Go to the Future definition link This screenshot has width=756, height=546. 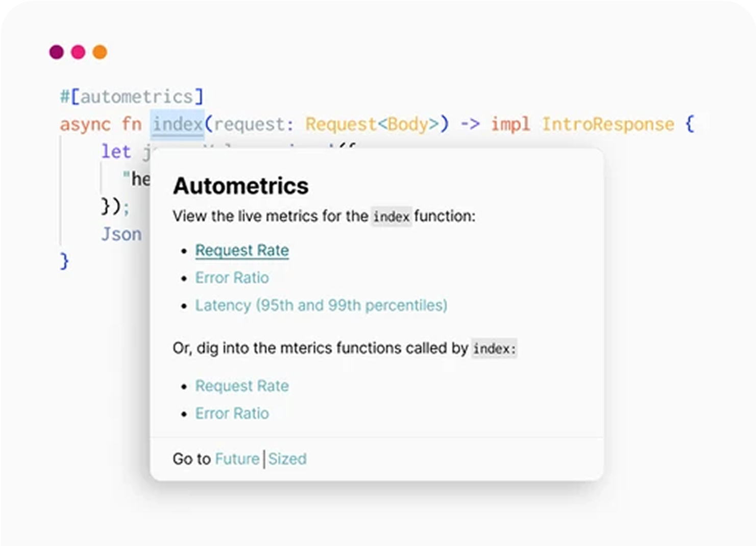coord(237,459)
